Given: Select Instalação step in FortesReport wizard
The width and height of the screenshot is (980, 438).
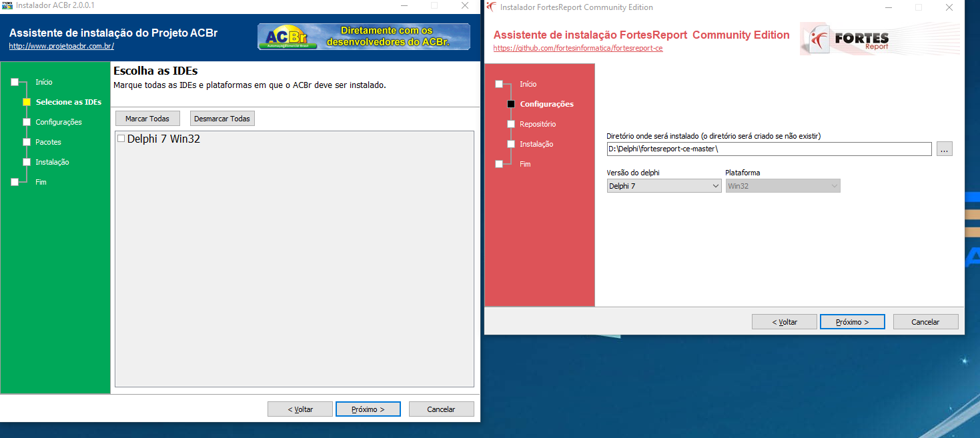Looking at the screenshot, I should pyautogui.click(x=536, y=144).
